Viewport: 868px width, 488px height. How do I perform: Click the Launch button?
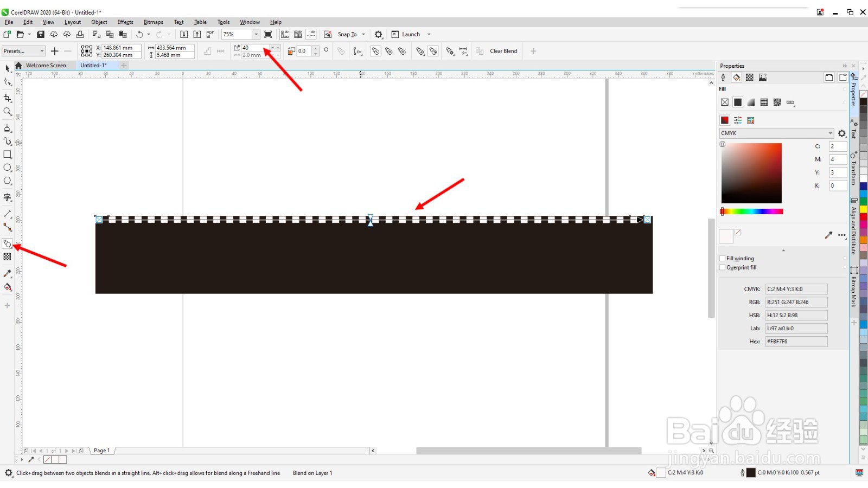click(x=406, y=34)
